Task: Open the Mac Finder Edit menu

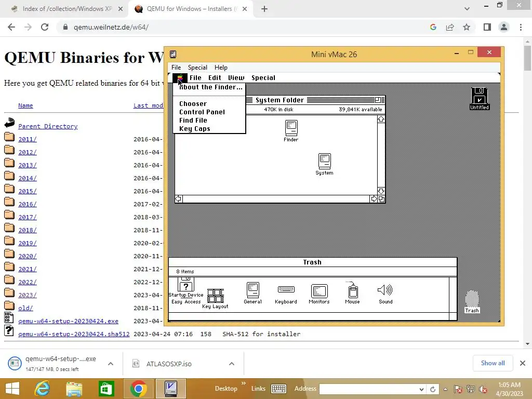Action: pos(215,78)
